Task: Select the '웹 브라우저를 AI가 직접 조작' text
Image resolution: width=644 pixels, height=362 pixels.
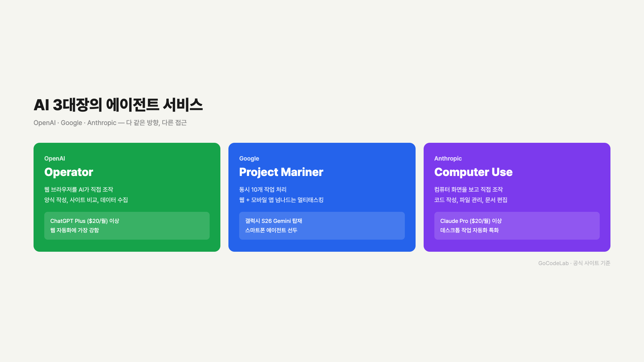Action: point(79,189)
